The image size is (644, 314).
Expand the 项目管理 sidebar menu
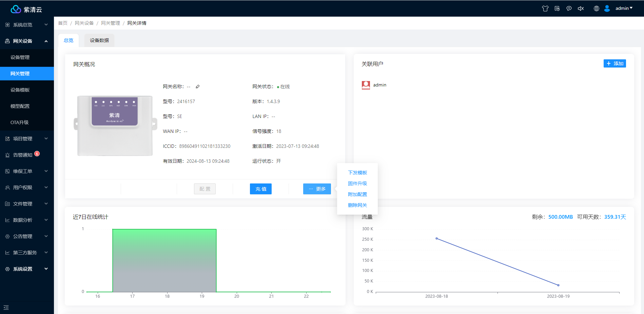point(27,139)
